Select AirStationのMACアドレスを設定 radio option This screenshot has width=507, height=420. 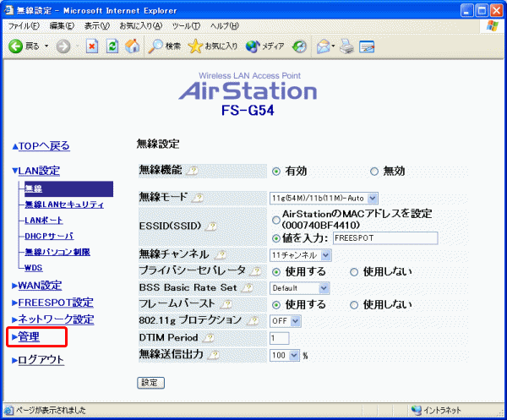pyautogui.click(x=275, y=221)
